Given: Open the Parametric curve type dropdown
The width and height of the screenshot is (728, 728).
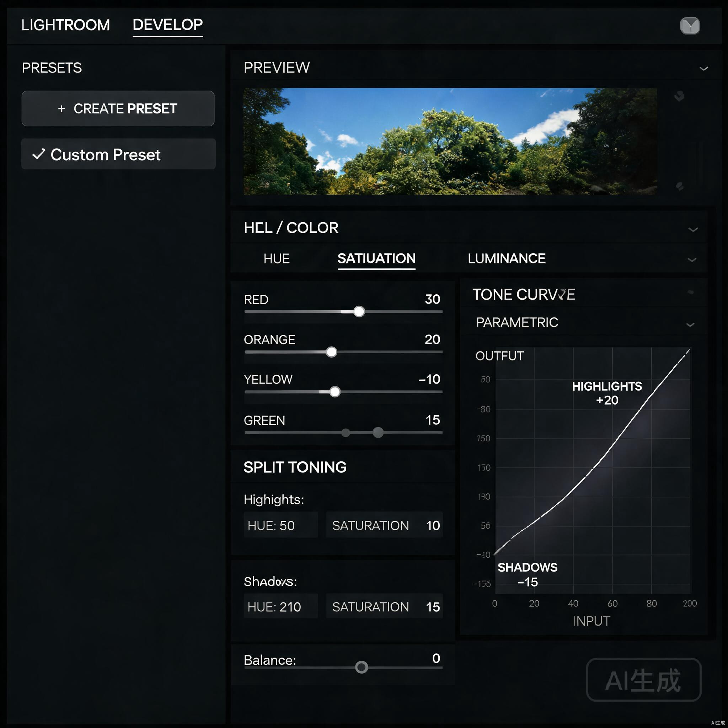Looking at the screenshot, I should point(690,325).
